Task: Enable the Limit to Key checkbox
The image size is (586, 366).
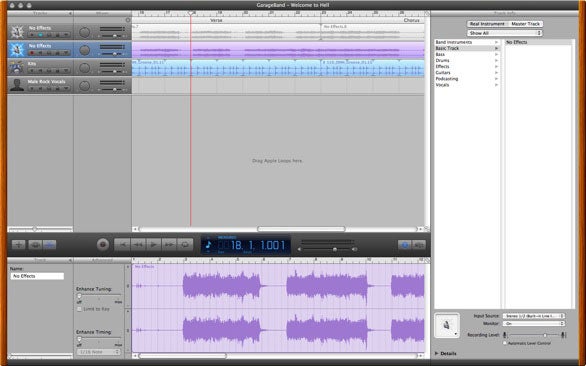Action: 79,309
